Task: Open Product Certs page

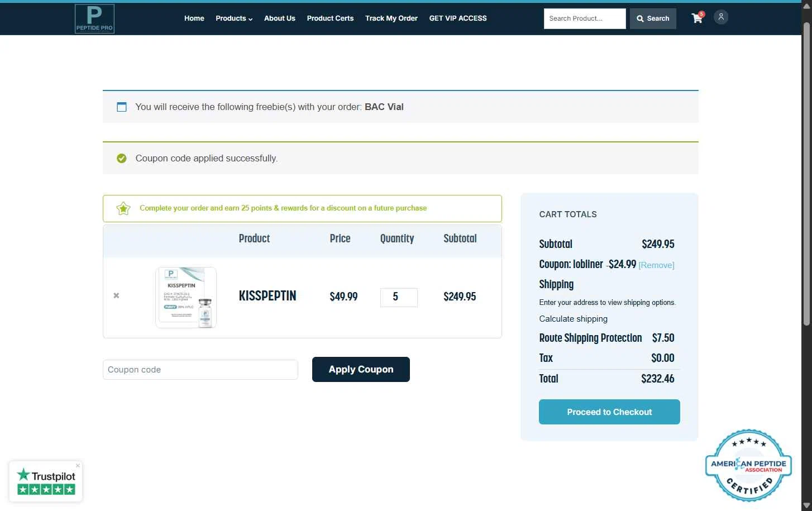Action: tap(330, 18)
